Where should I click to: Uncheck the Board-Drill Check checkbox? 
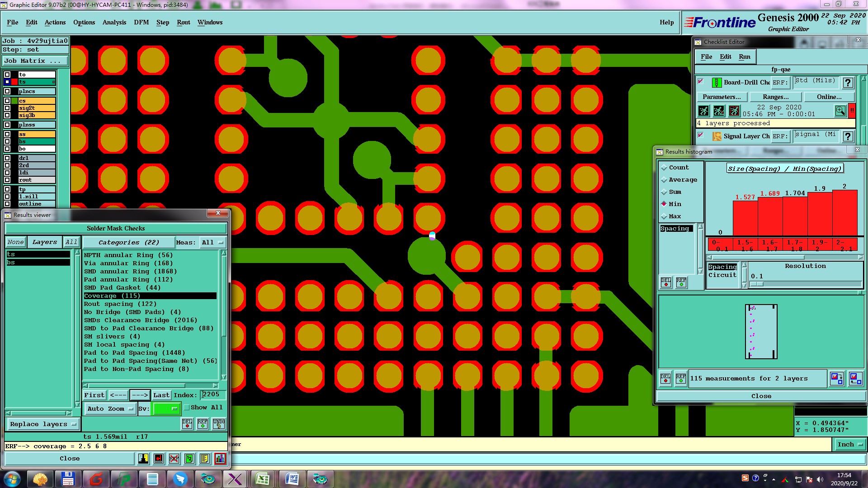pos(701,82)
